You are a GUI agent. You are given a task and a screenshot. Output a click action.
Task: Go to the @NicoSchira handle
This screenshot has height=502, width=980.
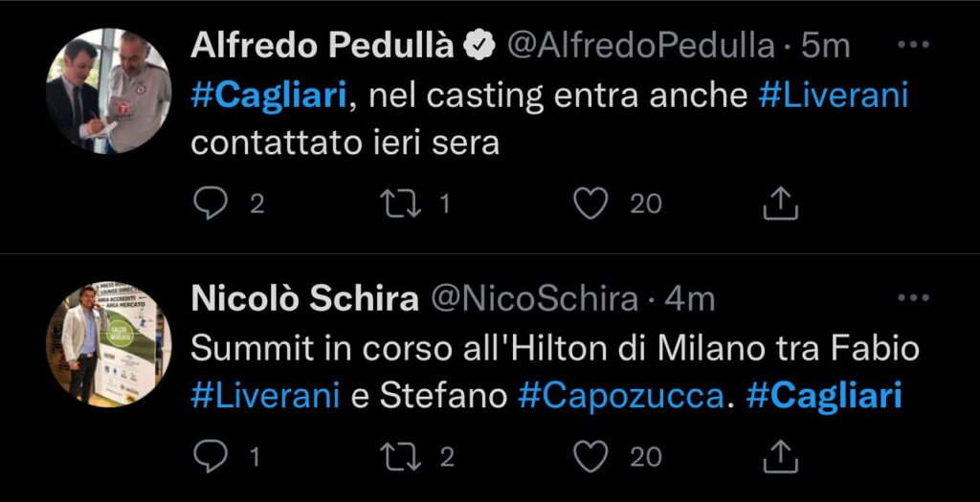pos(536,299)
